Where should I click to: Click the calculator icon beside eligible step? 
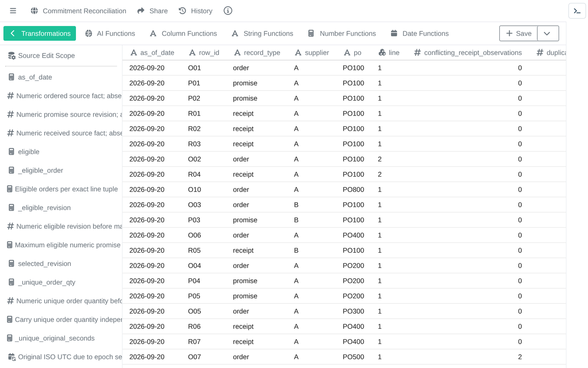pos(11,152)
